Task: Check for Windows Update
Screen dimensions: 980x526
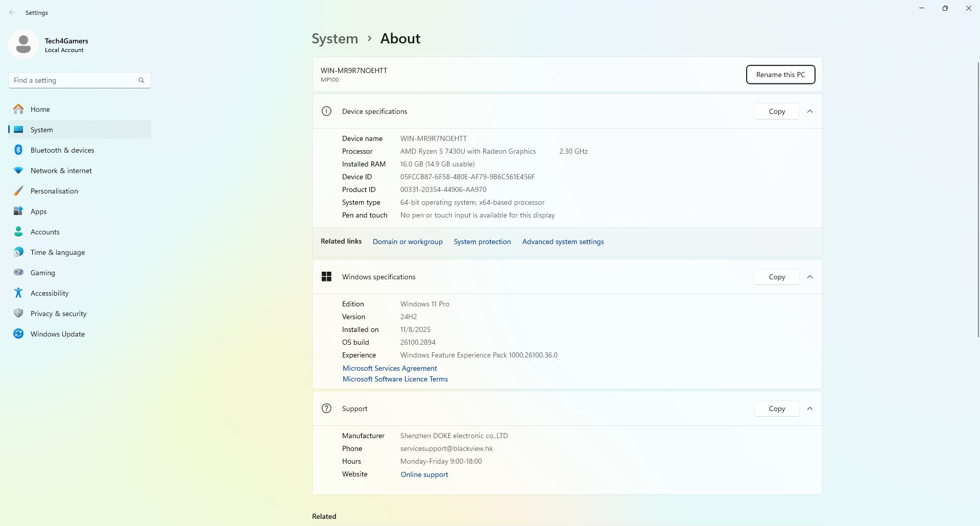Action: (x=57, y=333)
